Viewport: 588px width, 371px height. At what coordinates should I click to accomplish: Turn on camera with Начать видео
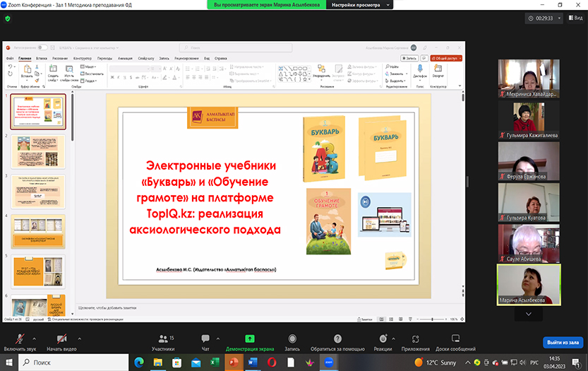pyautogui.click(x=61, y=338)
